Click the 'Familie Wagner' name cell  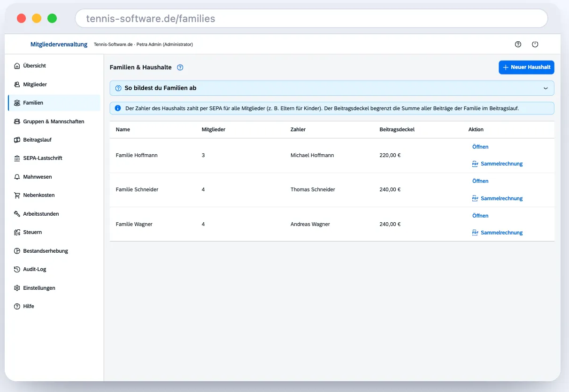(134, 224)
